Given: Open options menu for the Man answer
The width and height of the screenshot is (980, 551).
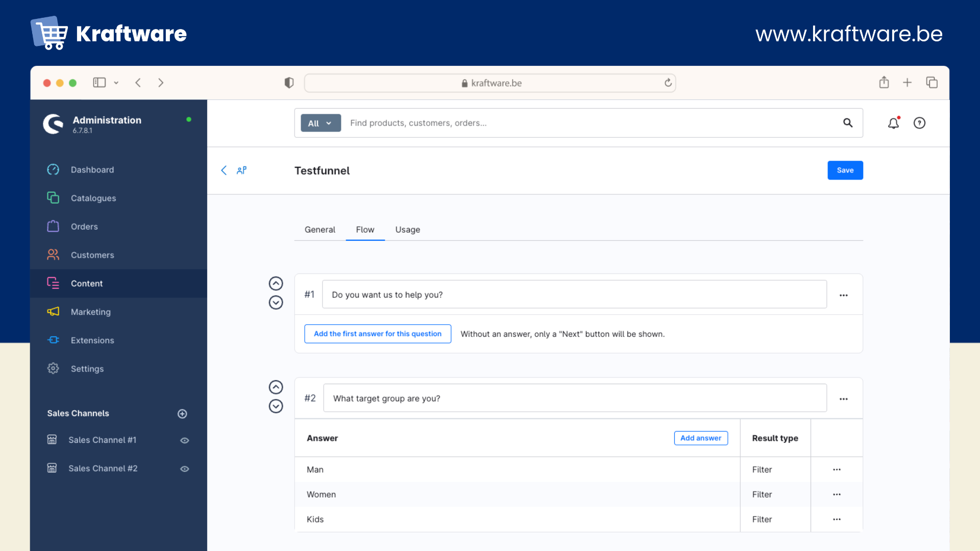Looking at the screenshot, I should (x=837, y=469).
